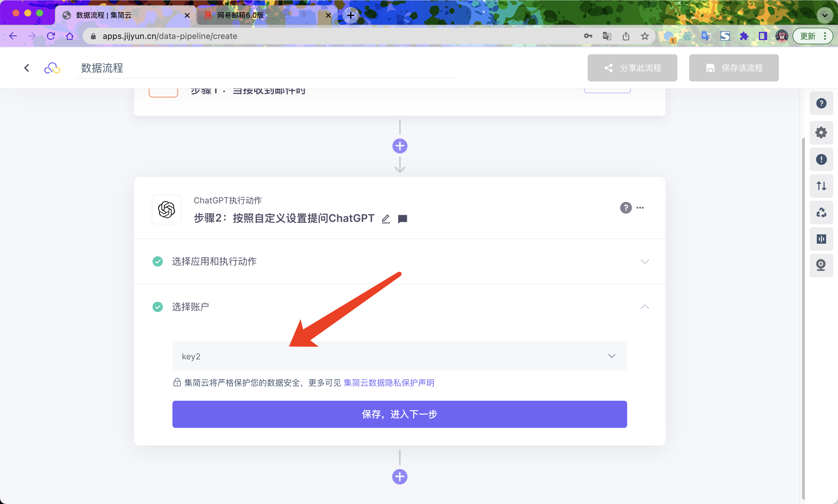Click the exclamation alert sidebar icon

(821, 159)
